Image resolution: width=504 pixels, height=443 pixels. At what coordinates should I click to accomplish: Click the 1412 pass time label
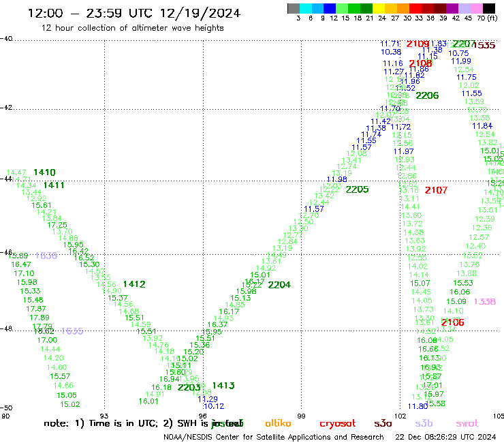(134, 284)
